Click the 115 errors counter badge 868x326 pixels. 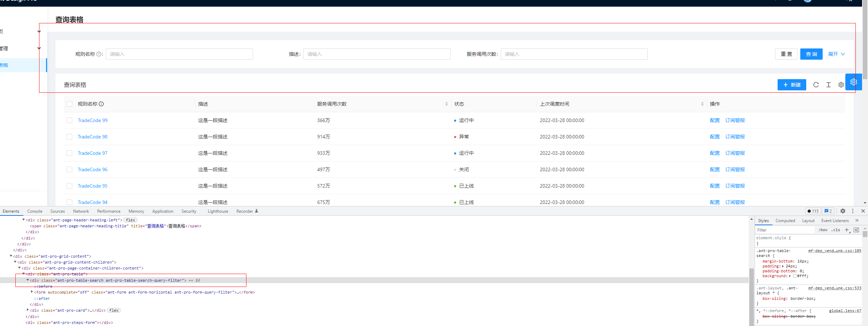pyautogui.click(x=813, y=211)
